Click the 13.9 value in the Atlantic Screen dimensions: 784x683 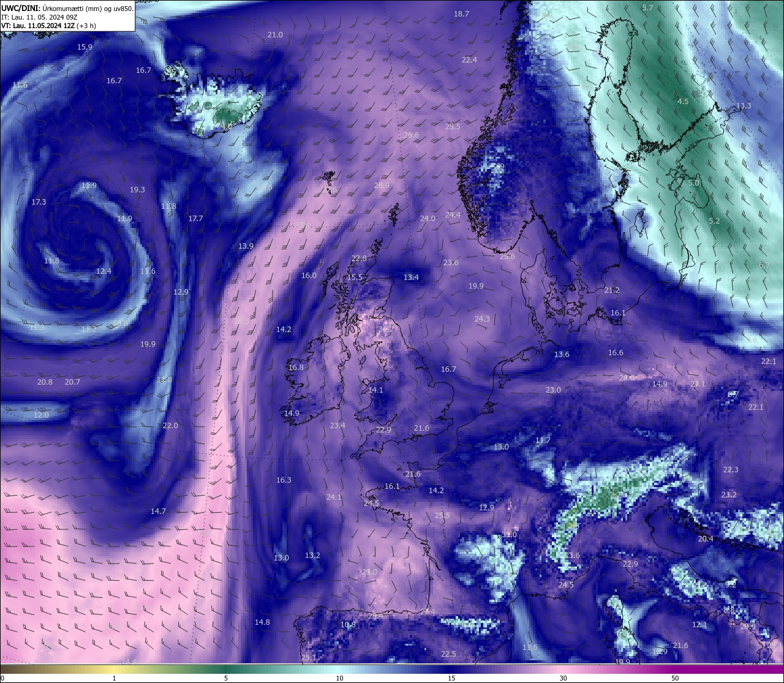point(246,246)
